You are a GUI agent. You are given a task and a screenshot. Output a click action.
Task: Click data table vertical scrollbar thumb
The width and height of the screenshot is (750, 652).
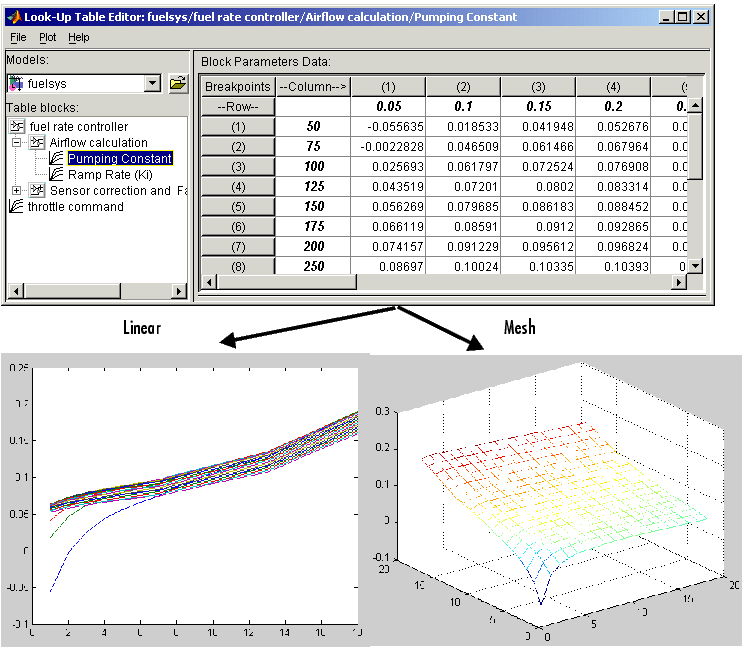point(695,146)
